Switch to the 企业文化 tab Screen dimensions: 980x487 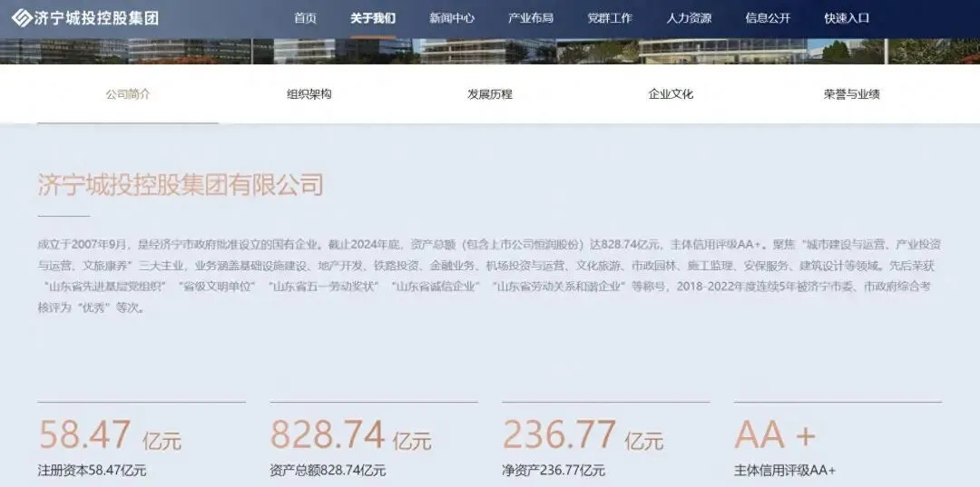coord(671,94)
